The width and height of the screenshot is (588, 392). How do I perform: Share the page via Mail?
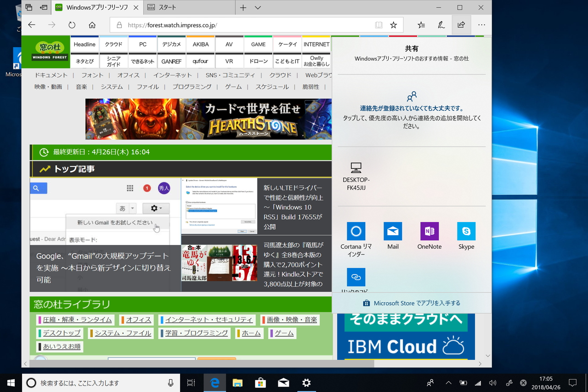click(x=393, y=236)
